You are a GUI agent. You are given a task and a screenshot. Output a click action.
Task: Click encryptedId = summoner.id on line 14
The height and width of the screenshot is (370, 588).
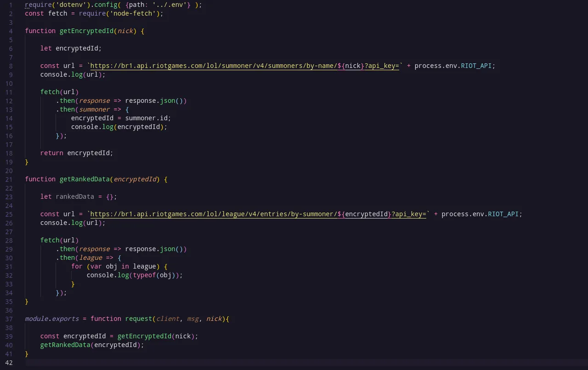coord(120,118)
